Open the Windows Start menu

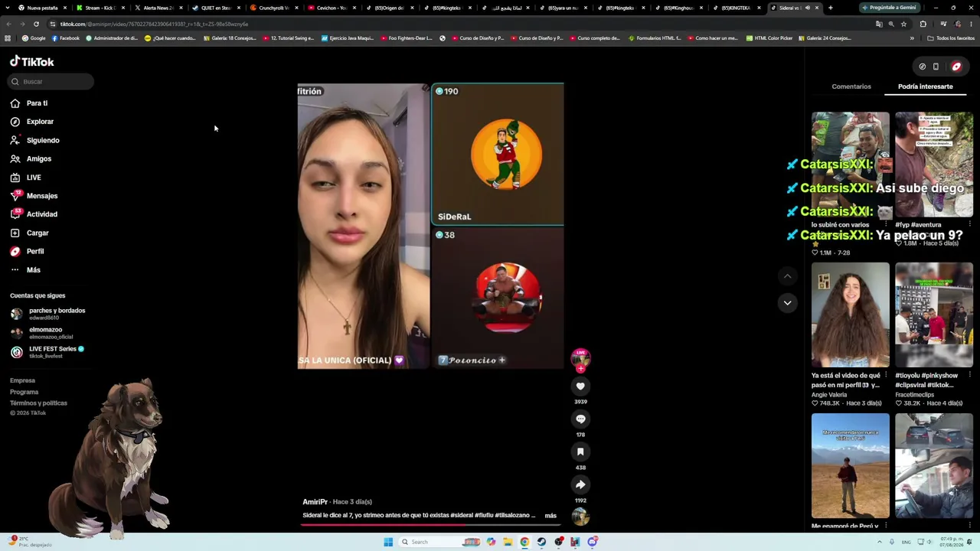coord(388,542)
